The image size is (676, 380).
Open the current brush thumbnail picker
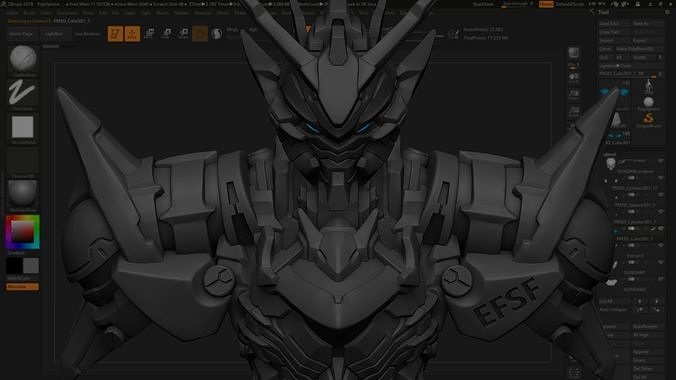(x=23, y=59)
